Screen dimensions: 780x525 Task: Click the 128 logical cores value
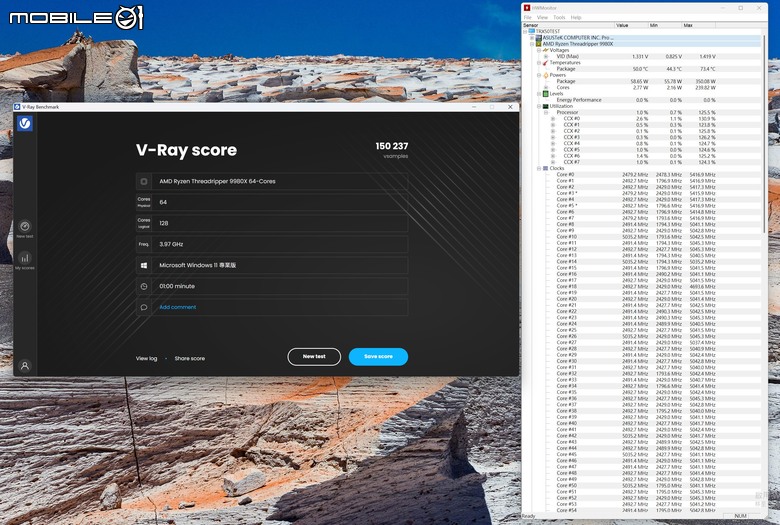tap(164, 223)
